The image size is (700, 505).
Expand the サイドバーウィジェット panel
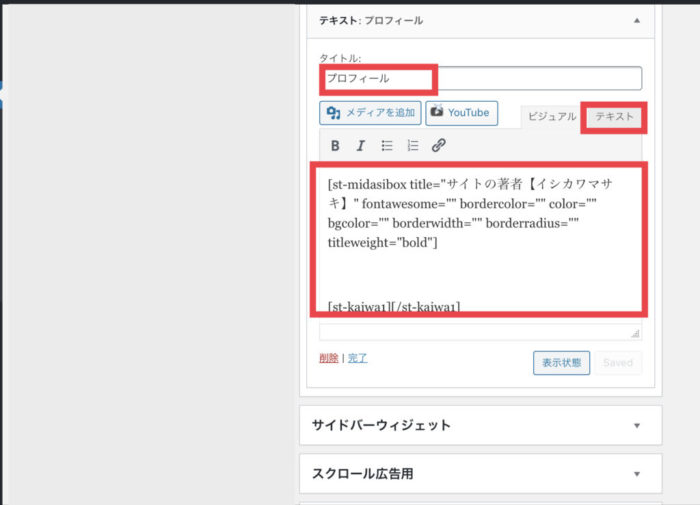(637, 426)
